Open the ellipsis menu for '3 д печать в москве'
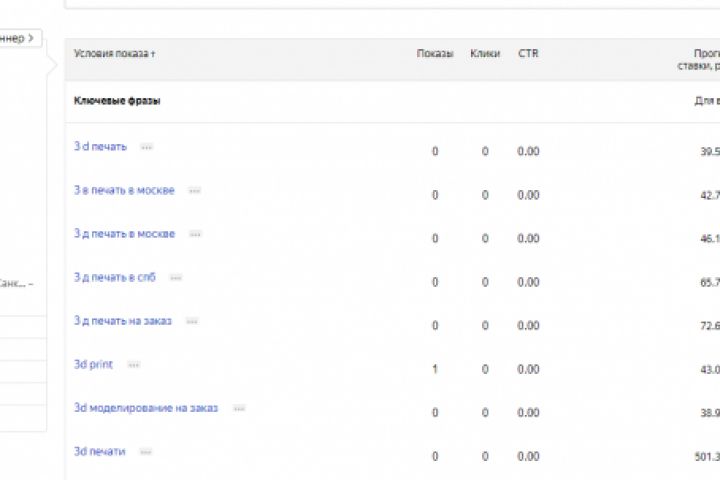This screenshot has width=720, height=480. (x=195, y=234)
